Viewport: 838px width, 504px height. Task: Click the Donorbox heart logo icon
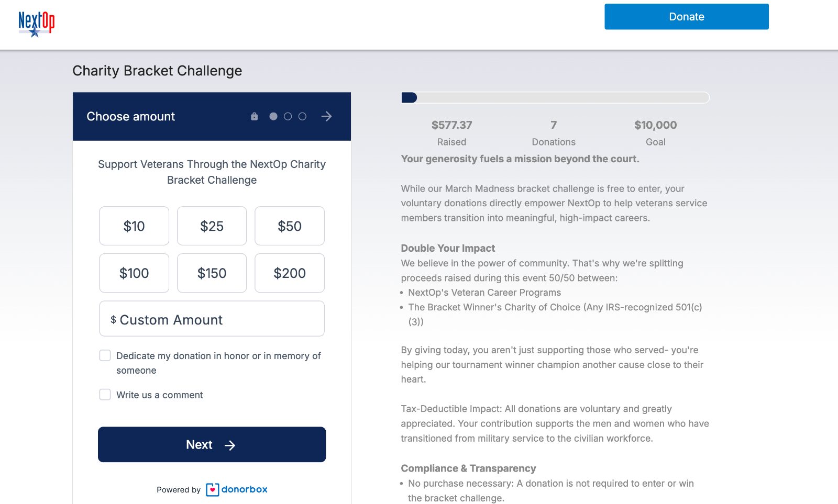pos(212,490)
